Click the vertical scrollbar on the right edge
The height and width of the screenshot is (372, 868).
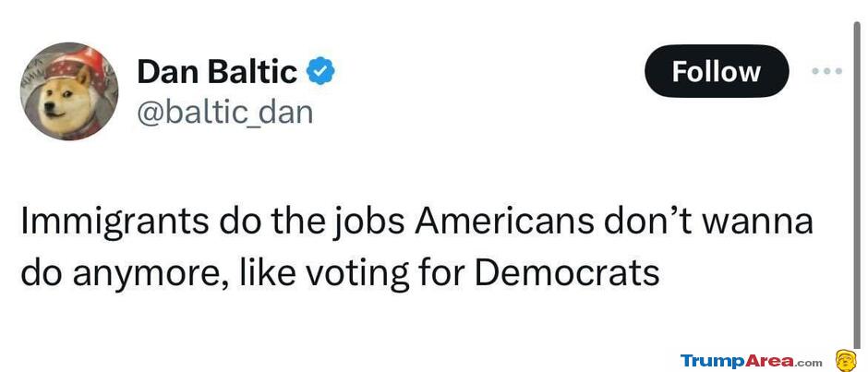(858, 183)
